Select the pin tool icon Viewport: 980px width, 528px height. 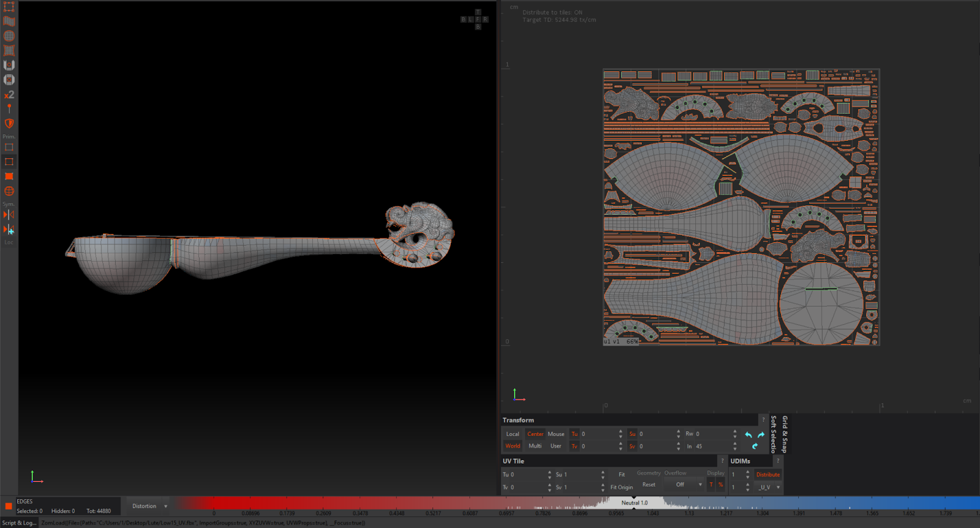(x=9, y=109)
